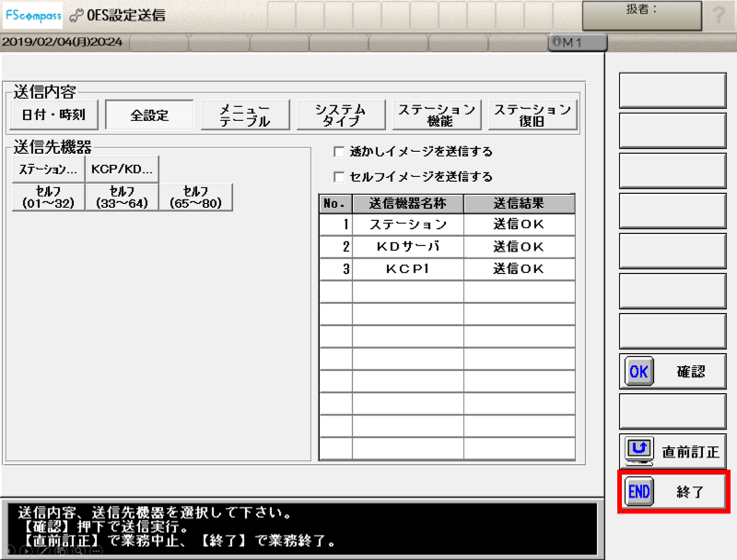Choose KCP/KD... destination device button
The width and height of the screenshot is (737, 560).
coord(122,169)
